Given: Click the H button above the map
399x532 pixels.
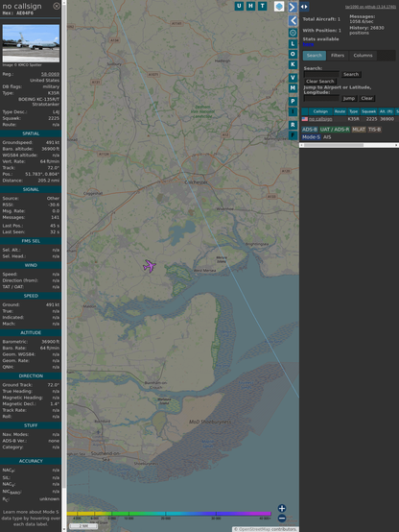Looking at the screenshot, I should [250, 6].
